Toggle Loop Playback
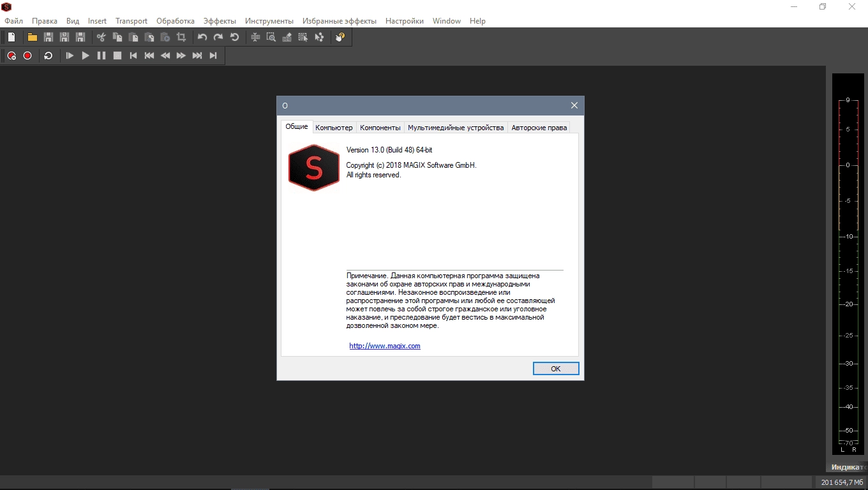Screen dimensions: 868x490 [x=49, y=56]
